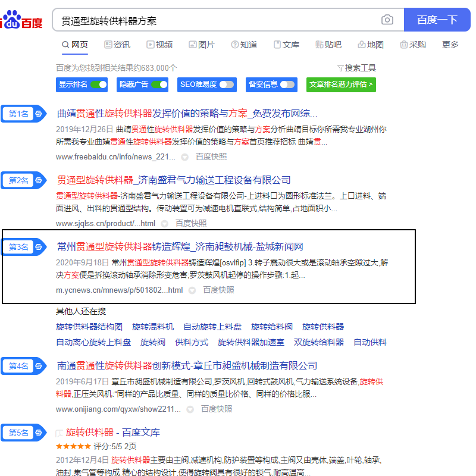Toggle the 显示排名 switch
The image size is (476, 476).
coord(99,84)
